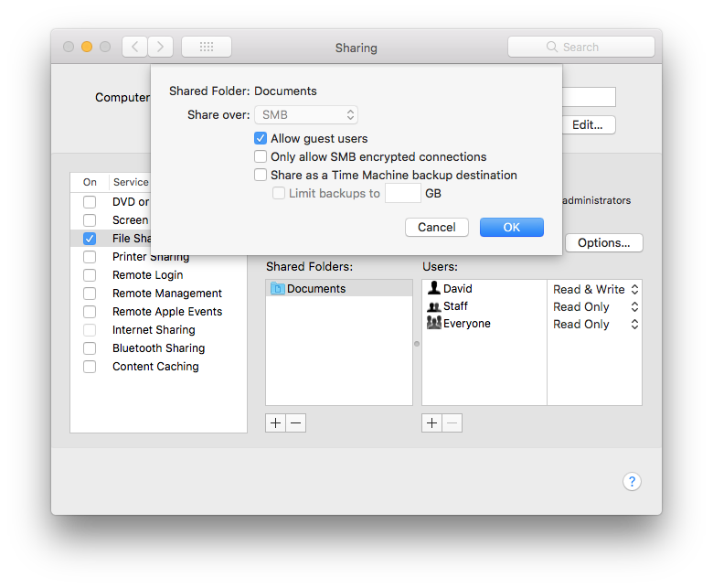Change David's Read & Write permission
713x588 pixels.
pos(595,289)
